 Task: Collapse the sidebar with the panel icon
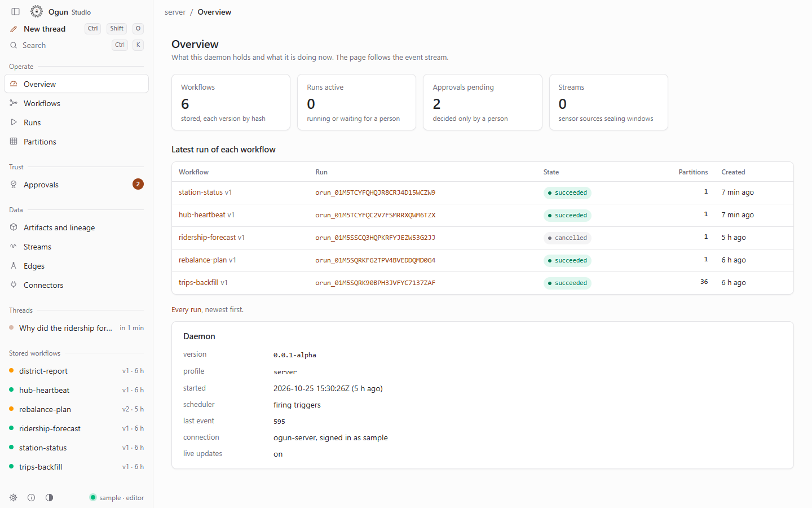coord(16,12)
